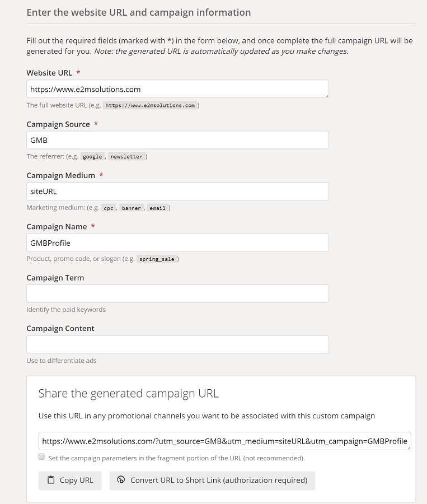Screen dimensions: 427x504
Task: Click Convert URL to Short Link
Action: (212, 480)
